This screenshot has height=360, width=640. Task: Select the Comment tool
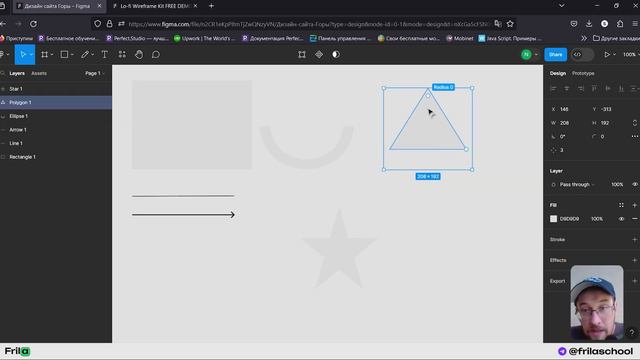pos(156,55)
